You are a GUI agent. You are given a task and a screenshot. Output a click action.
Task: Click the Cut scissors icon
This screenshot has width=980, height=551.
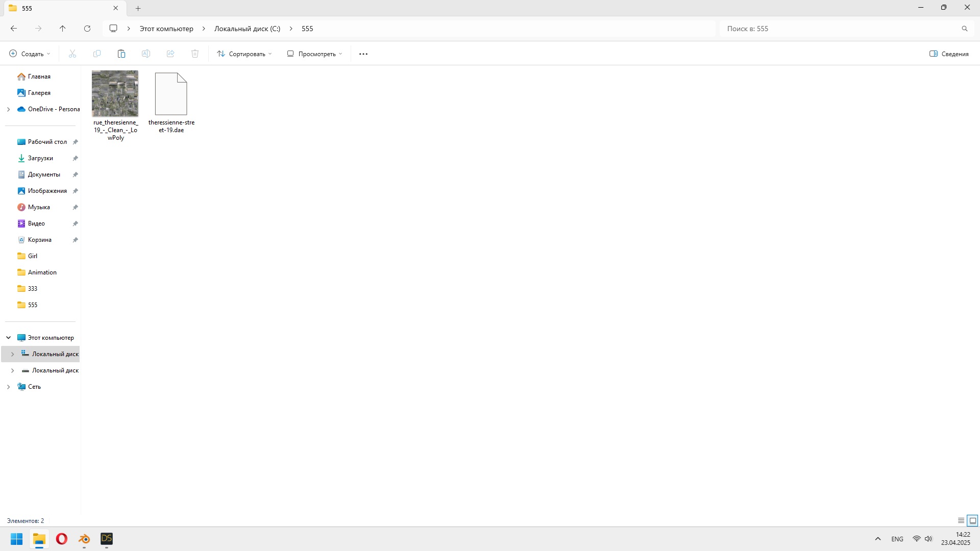pos(72,54)
